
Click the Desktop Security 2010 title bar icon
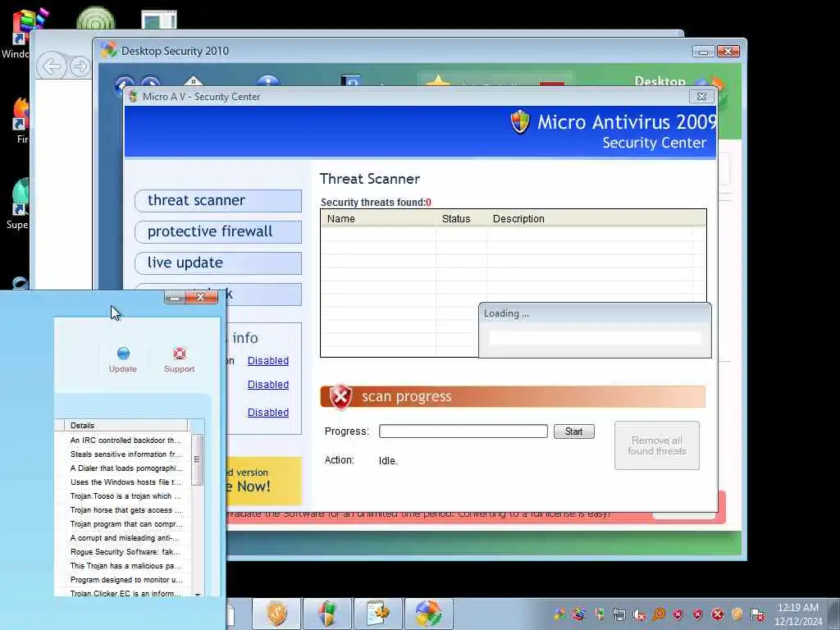click(109, 50)
